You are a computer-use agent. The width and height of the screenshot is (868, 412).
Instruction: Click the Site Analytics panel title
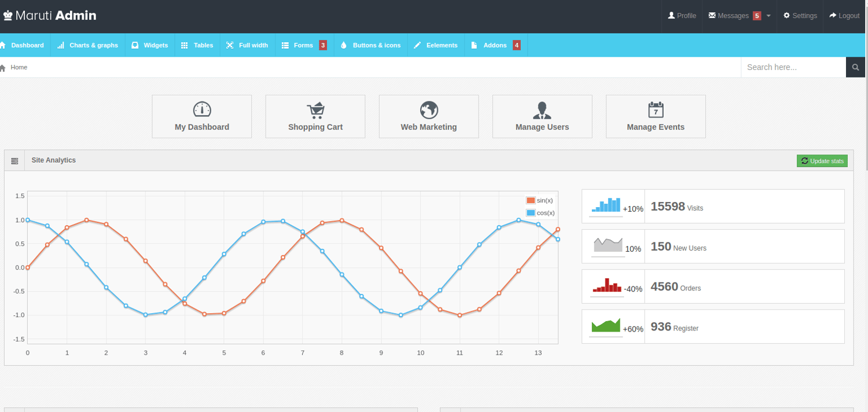53,160
